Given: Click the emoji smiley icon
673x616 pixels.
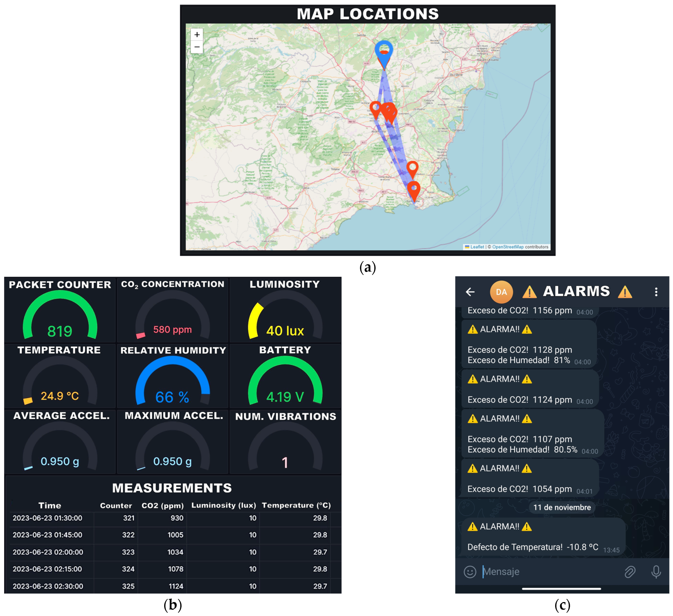Looking at the screenshot, I should point(470,572).
